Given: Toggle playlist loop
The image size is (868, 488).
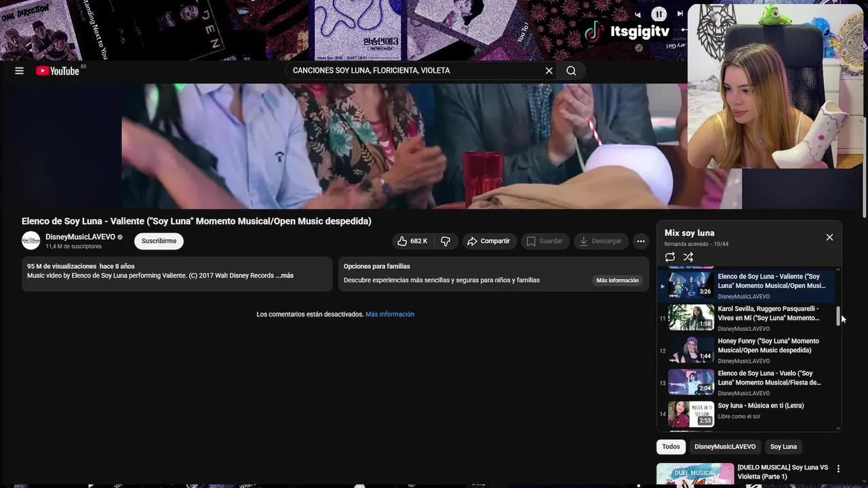Looking at the screenshot, I should coord(670,257).
